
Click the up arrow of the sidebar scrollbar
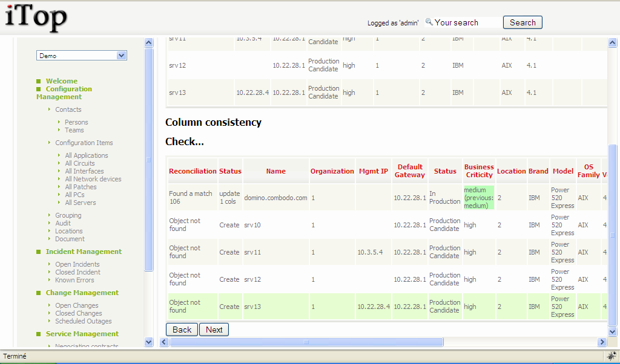[x=149, y=43]
